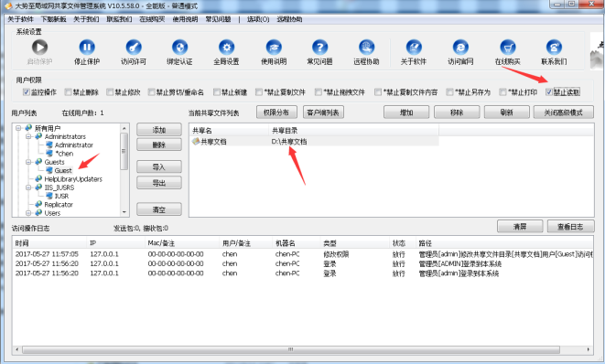Click the 导出 button
The image size is (605, 364).
tap(159, 182)
